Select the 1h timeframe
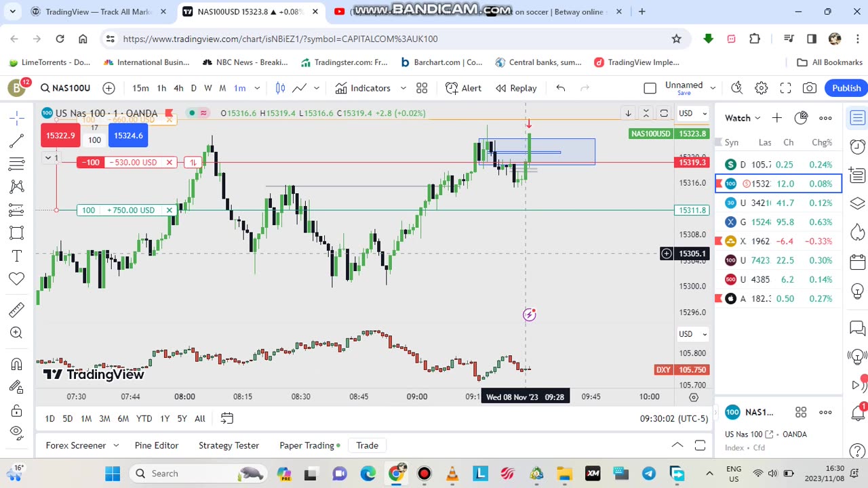 161,88
